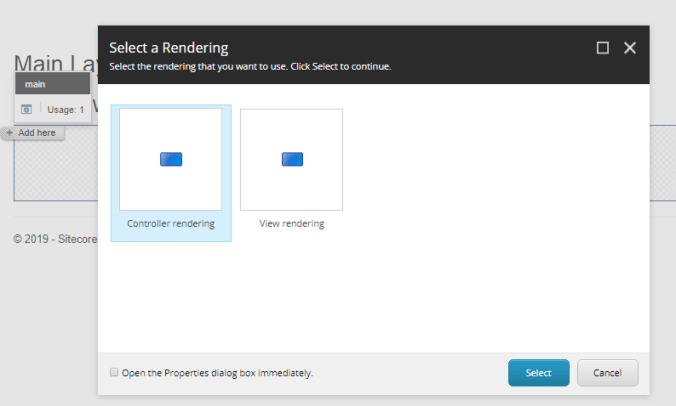Screen dimensions: 676x406
Task: Click the blue View rendering icon
Action: (292, 159)
